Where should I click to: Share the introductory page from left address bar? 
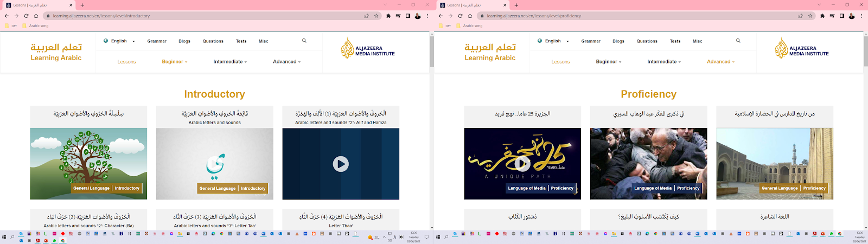pyautogui.click(x=366, y=16)
